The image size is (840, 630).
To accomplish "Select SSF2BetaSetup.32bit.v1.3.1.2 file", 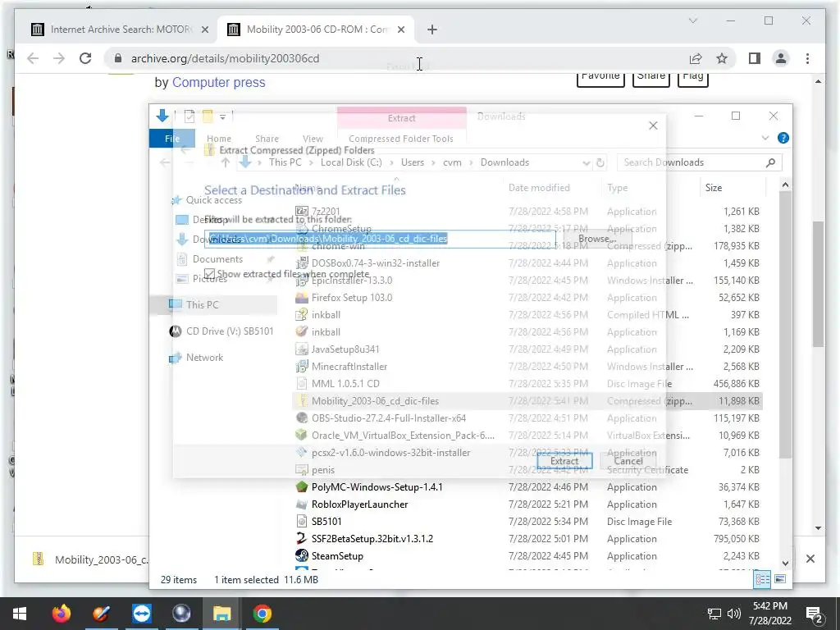I will click(372, 538).
